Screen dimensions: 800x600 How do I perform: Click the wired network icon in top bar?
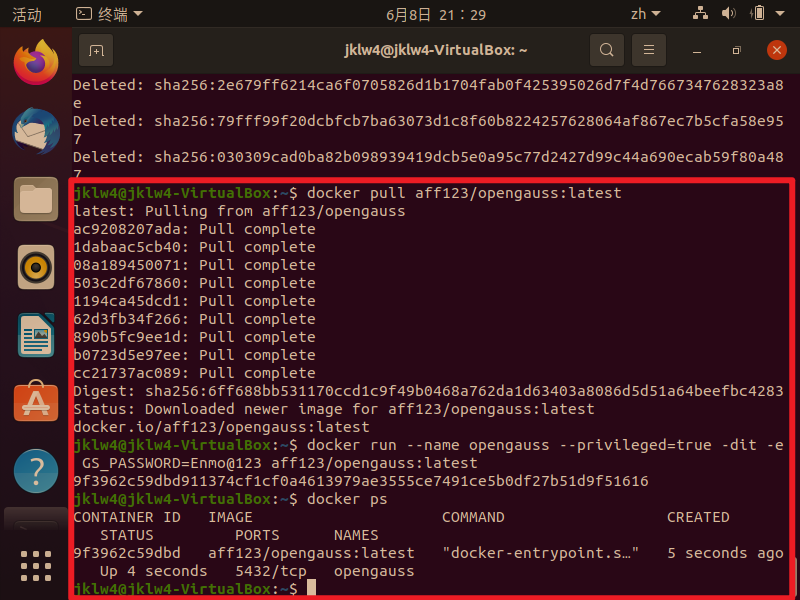pos(701,14)
